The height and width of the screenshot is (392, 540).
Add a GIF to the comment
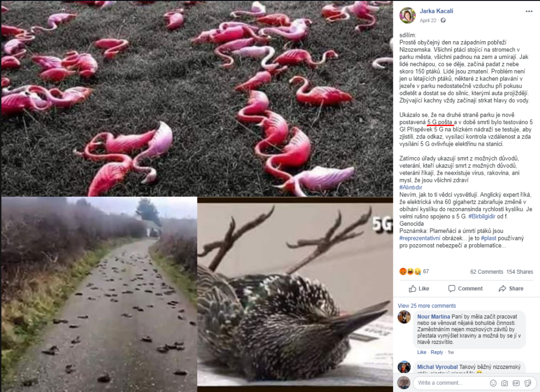pyautogui.click(x=516, y=383)
